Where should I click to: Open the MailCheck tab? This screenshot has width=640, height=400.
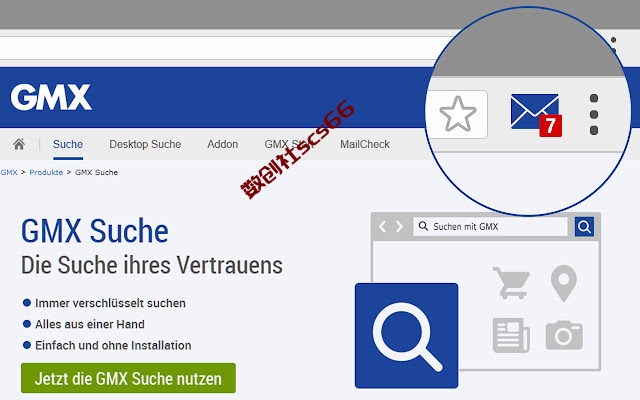point(365,144)
